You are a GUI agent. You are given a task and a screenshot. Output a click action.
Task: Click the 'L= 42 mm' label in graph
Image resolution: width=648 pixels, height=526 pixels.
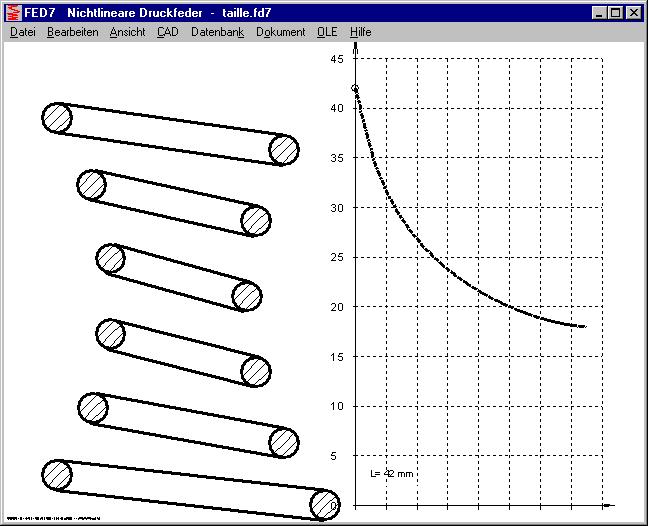tap(391, 472)
